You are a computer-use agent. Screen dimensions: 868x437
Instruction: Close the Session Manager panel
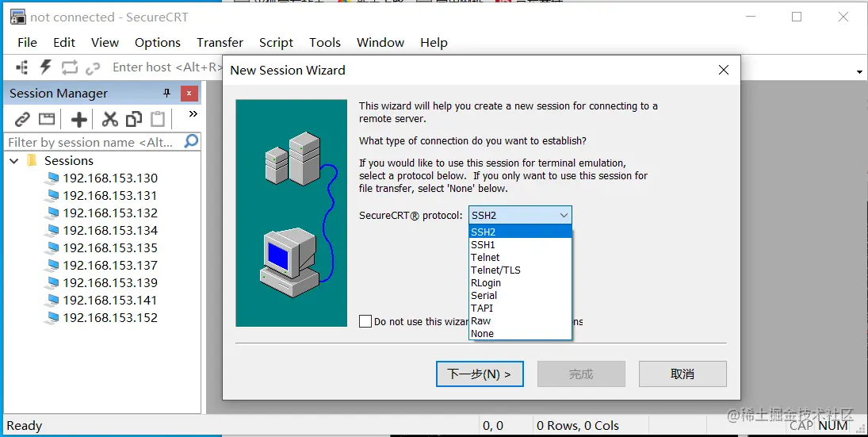pyautogui.click(x=189, y=93)
